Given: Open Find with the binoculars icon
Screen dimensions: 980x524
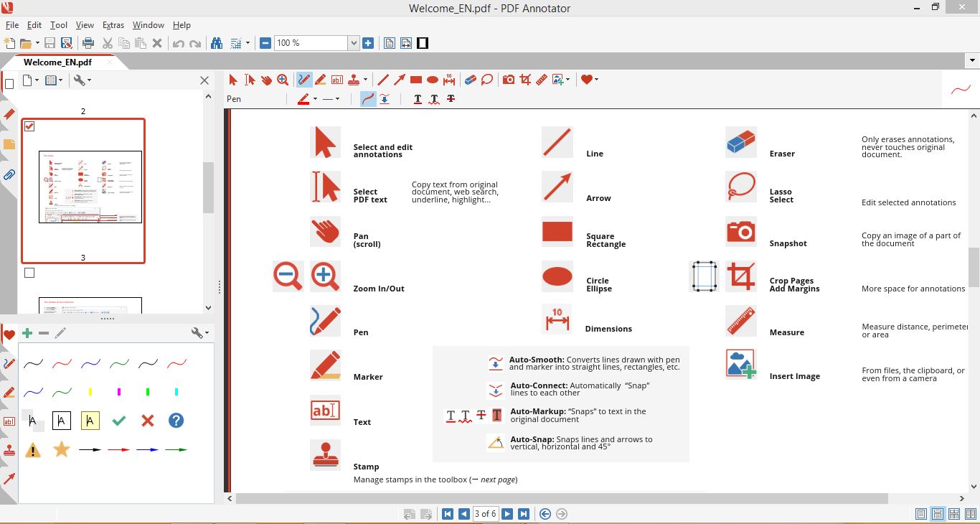Looking at the screenshot, I should (217, 43).
